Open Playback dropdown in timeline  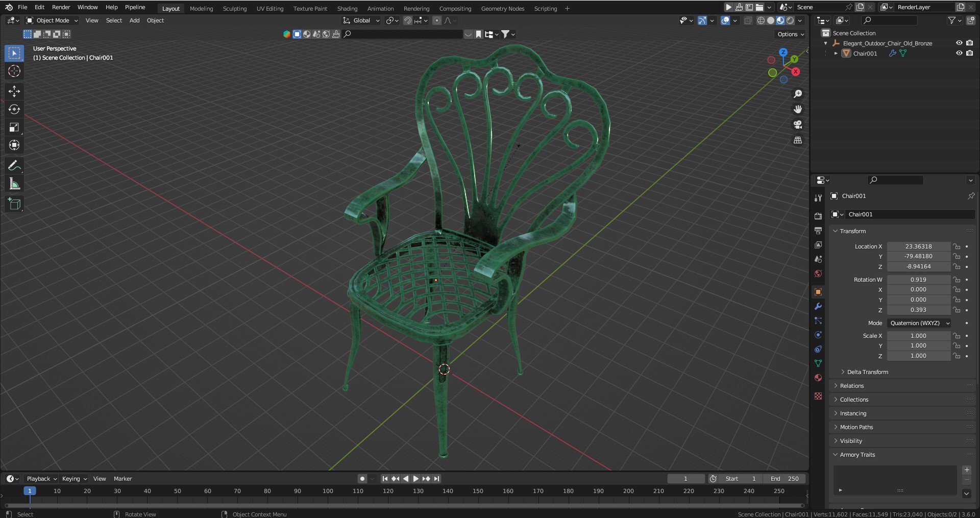point(42,479)
